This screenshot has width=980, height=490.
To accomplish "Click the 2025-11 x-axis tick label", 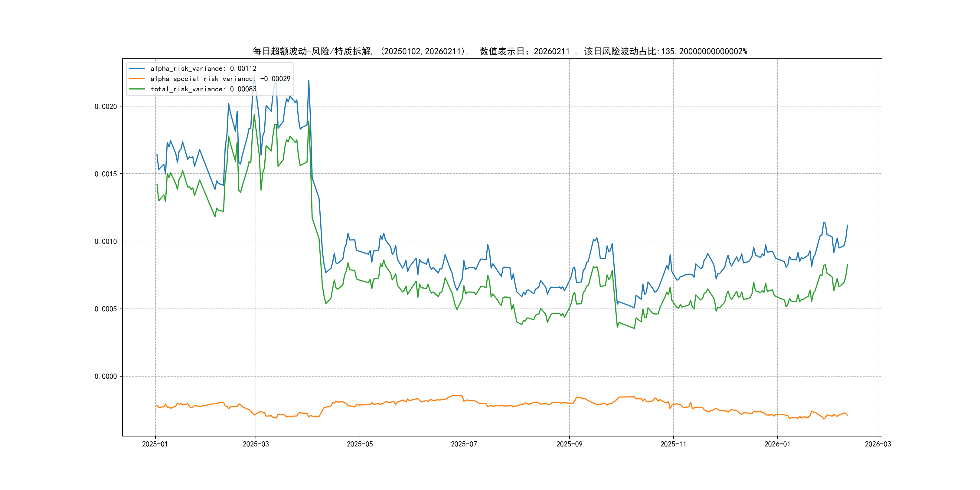I will 673,444.
